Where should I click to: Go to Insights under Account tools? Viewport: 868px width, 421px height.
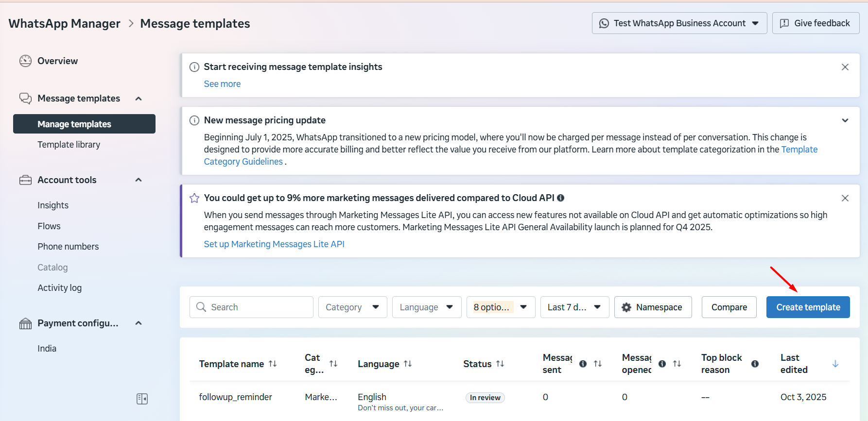[x=53, y=205]
